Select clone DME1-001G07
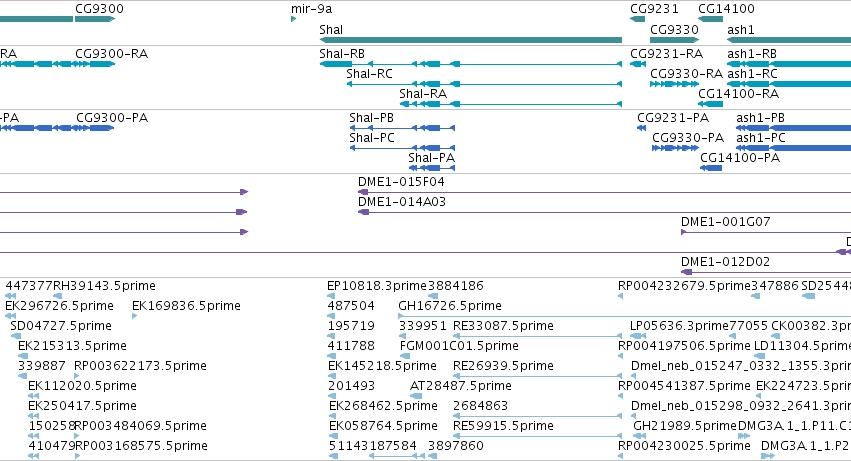Image resolution: width=851 pixels, height=461 pixels. (766, 232)
